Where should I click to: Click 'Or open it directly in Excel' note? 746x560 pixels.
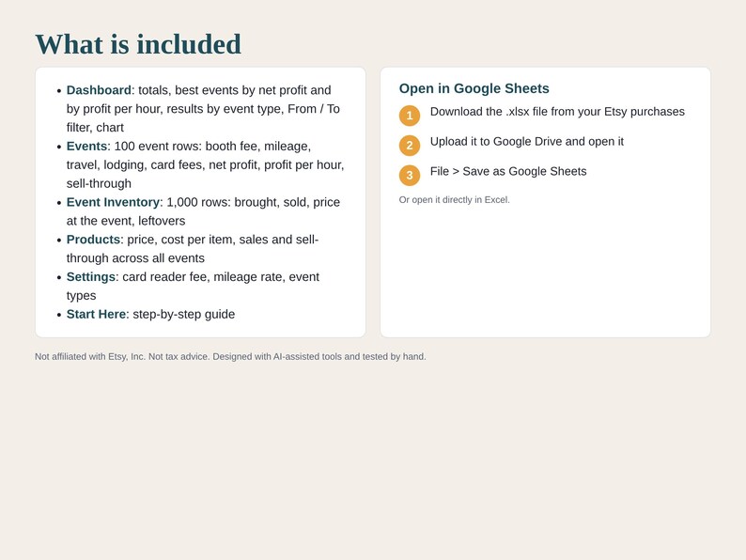[x=455, y=200]
